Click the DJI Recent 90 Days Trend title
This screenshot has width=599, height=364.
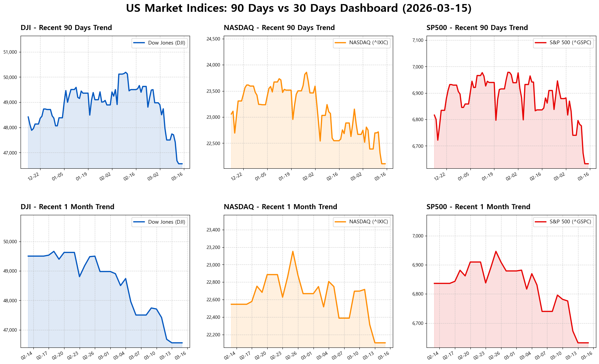pyautogui.click(x=66, y=28)
